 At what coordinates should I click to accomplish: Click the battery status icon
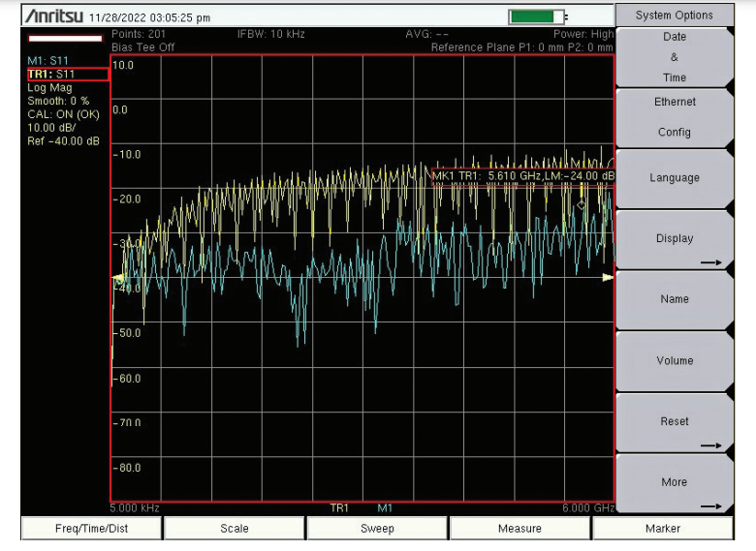[x=535, y=16]
